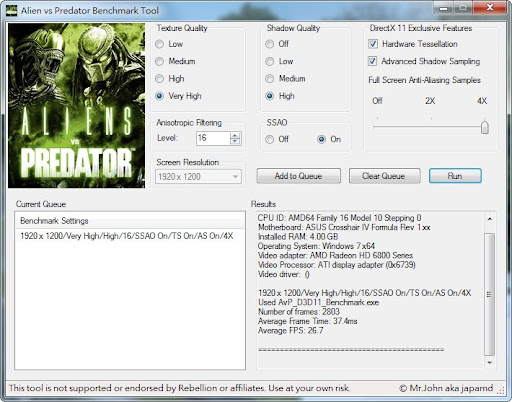The width and height of the screenshot is (512, 402).
Task: Increase Anisotropic Filtering level with up arrow
Action: (235, 135)
